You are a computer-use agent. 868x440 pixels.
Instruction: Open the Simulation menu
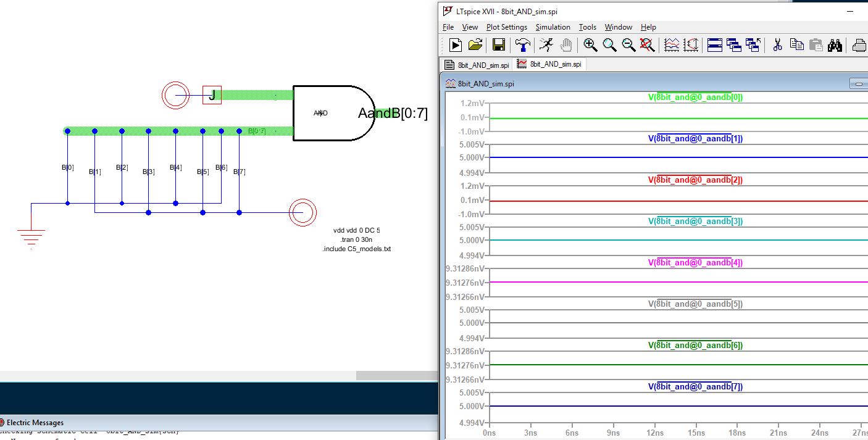coord(553,27)
